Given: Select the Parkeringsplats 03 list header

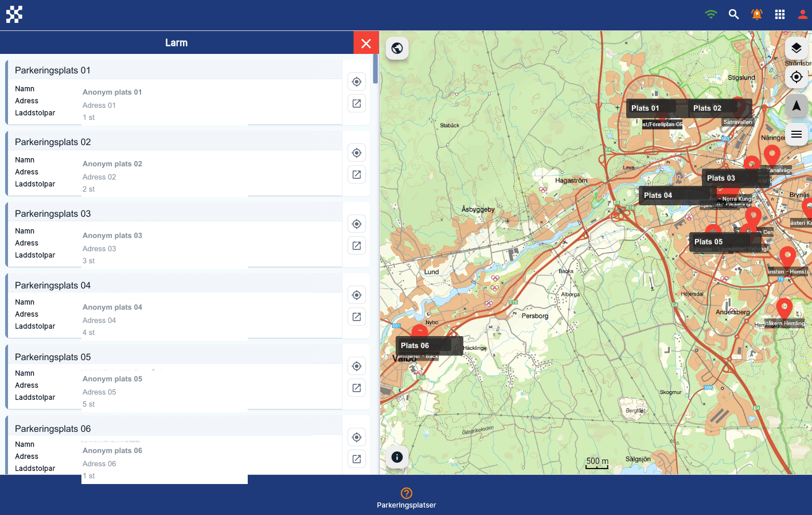Looking at the screenshot, I should tap(174, 213).
